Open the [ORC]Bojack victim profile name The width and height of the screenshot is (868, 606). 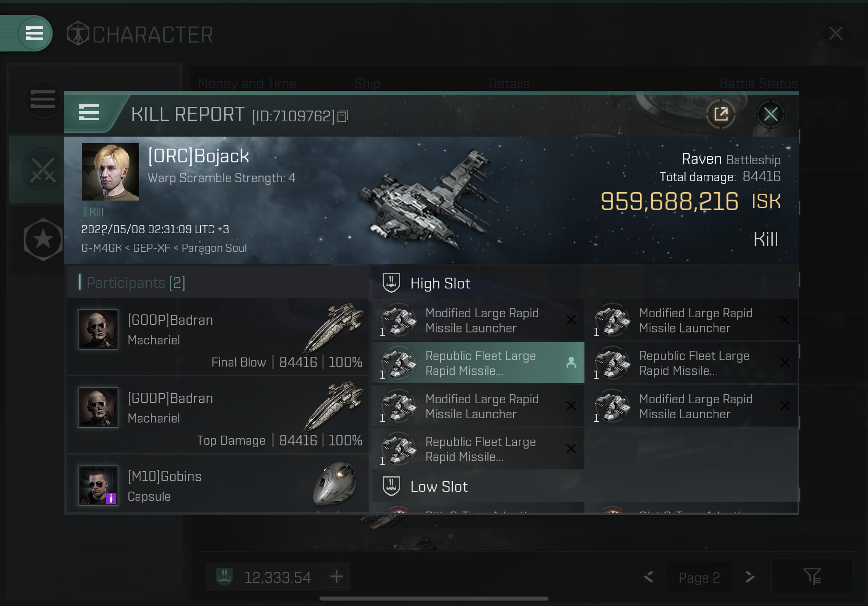coord(198,156)
